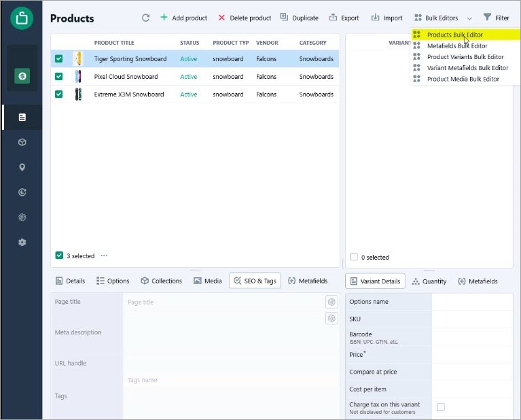The width and height of the screenshot is (521, 420).
Task: Open the Filter option
Action: [x=496, y=18]
